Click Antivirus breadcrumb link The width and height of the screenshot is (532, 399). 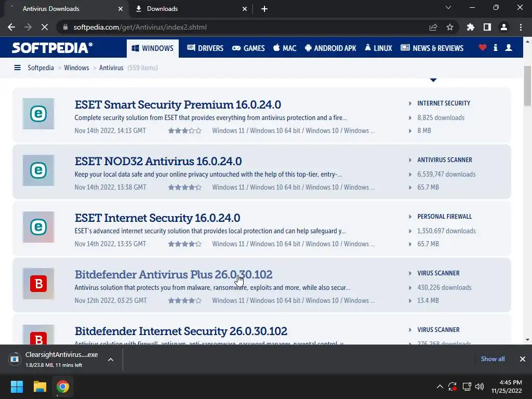pos(111,68)
